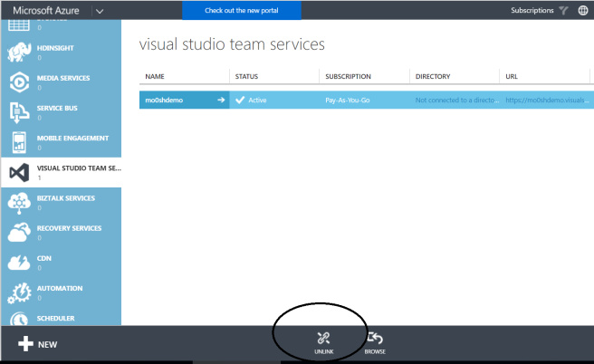Click the UNLINK label
The width and height of the screenshot is (594, 364).
point(324,351)
